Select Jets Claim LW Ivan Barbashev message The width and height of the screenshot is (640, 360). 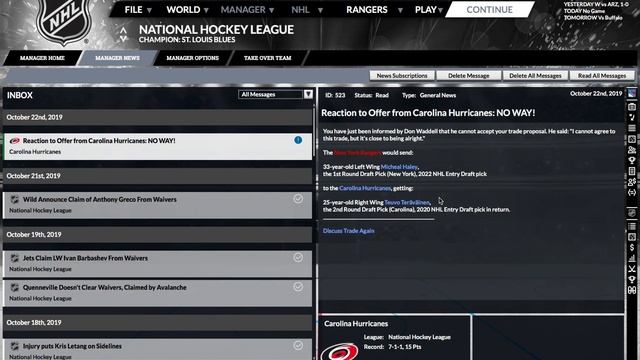(158, 264)
